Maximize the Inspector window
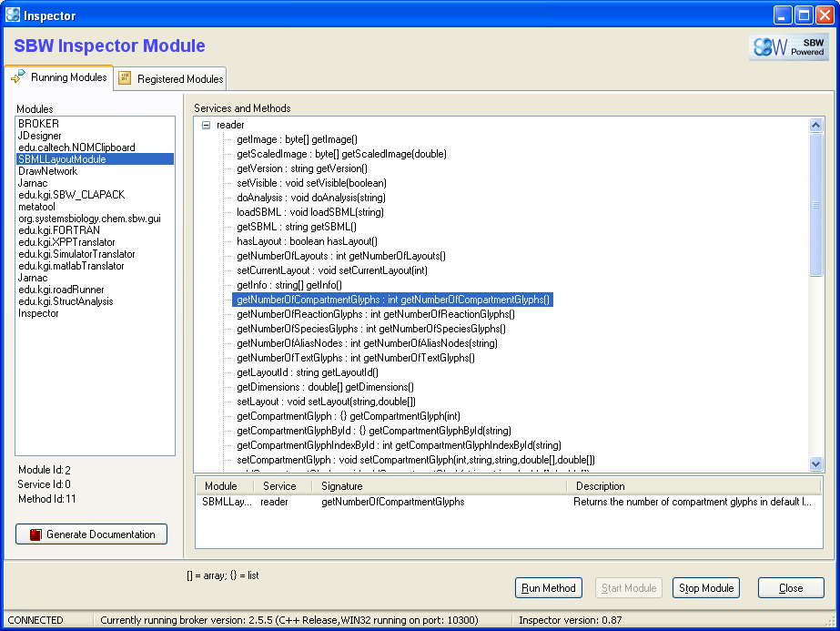This screenshot has height=631, width=840. [805, 15]
